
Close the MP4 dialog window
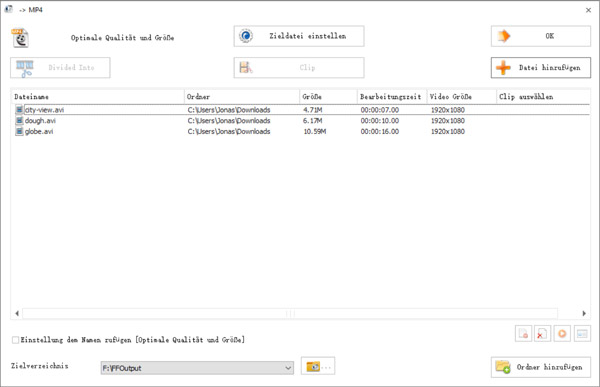[x=589, y=10]
